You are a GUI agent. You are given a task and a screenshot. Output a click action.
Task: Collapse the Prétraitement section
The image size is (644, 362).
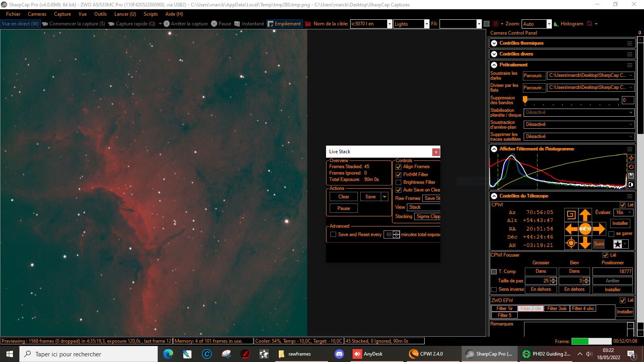click(494, 65)
